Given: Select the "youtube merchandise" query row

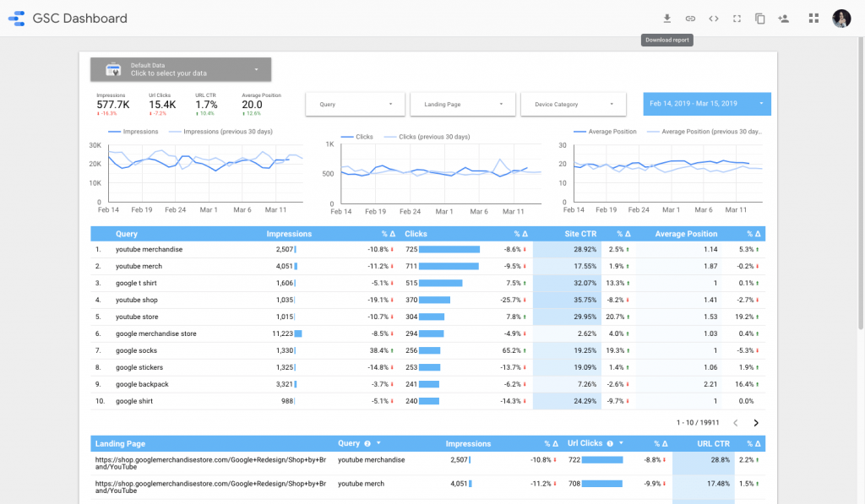Looking at the screenshot, I should point(428,249).
